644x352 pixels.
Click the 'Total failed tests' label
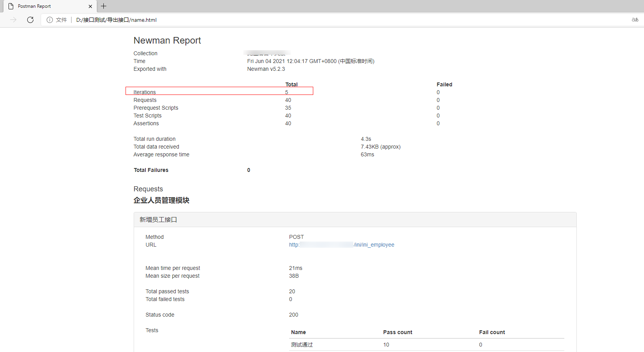165,299
